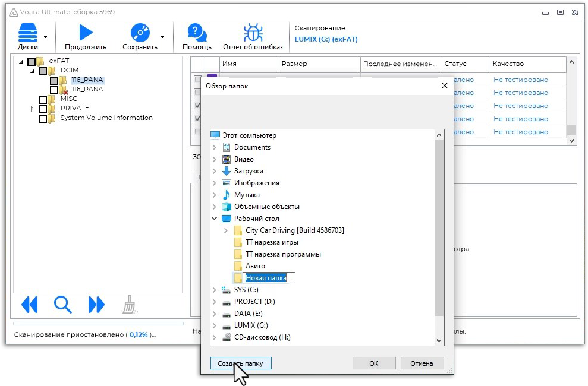Sort by Размер column header
Screen dimensions: 588x386
(x=319, y=64)
